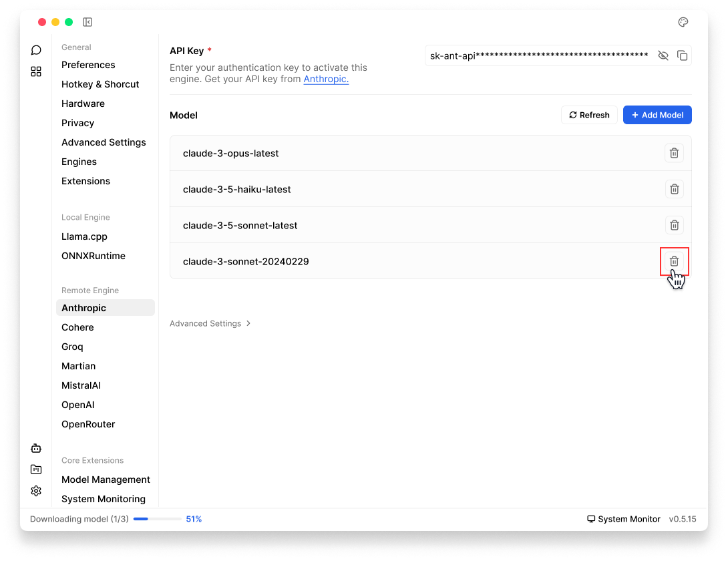Open the Llama.cpp local engine settings
The width and height of the screenshot is (728, 561).
coord(84,236)
